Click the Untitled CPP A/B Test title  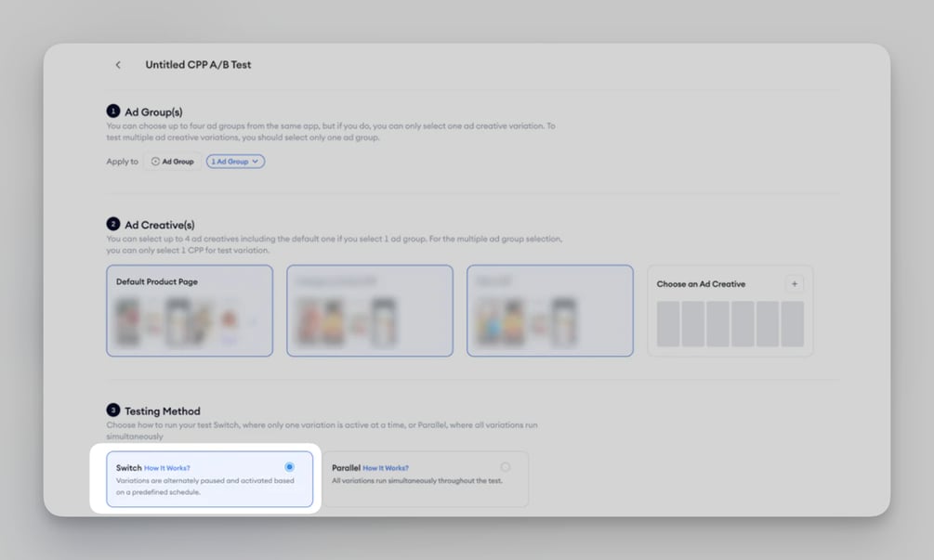198,65
